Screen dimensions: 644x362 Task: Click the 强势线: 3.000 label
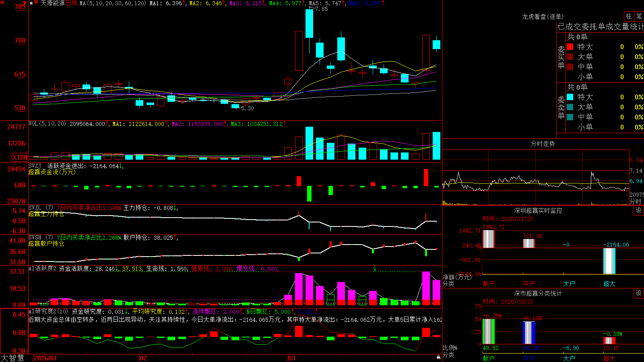(212, 269)
